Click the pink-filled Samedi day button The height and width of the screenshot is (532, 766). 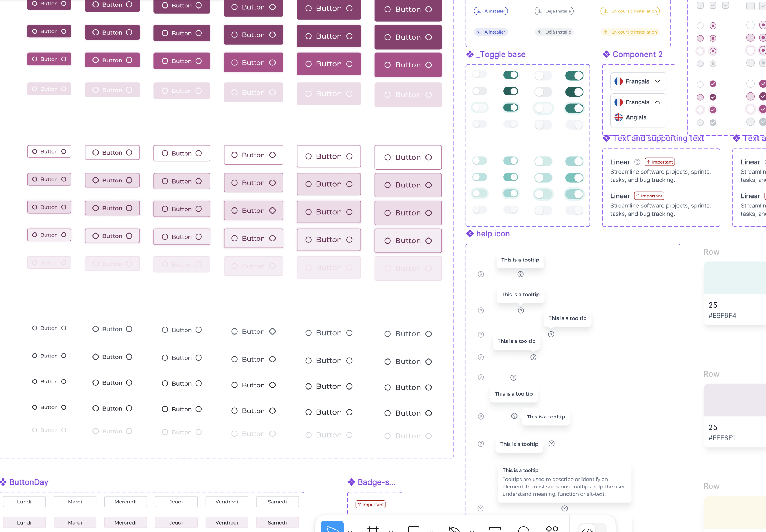pyautogui.click(x=277, y=522)
